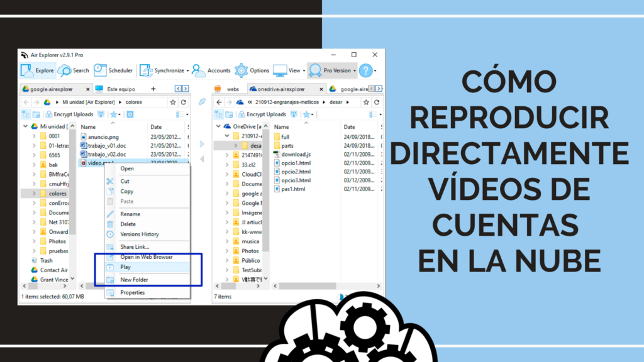
Task: Choose Play from the context menu
Action: [148, 267]
